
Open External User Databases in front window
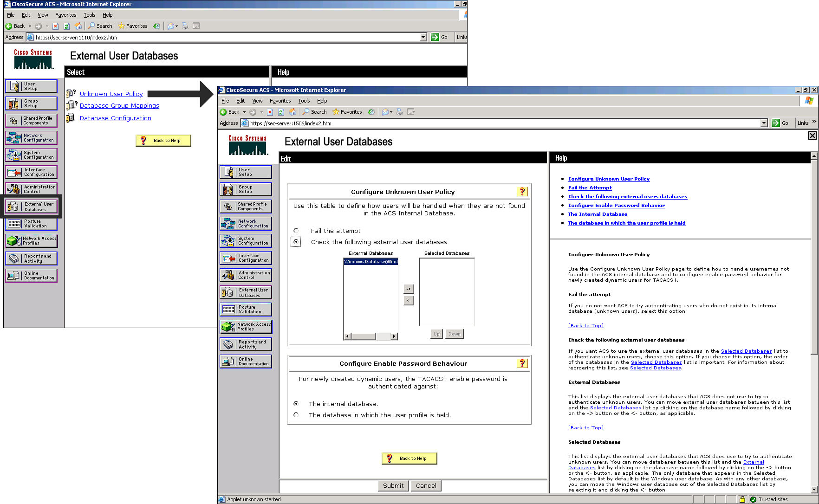pyautogui.click(x=246, y=292)
